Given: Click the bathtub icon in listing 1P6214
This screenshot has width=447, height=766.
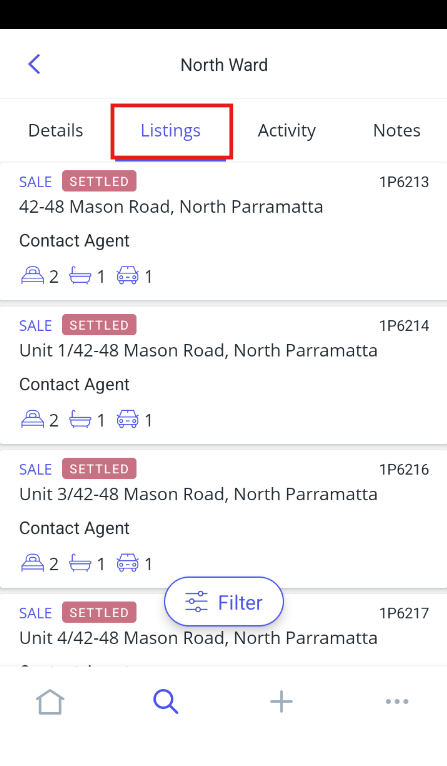Looking at the screenshot, I should pyautogui.click(x=80, y=419).
